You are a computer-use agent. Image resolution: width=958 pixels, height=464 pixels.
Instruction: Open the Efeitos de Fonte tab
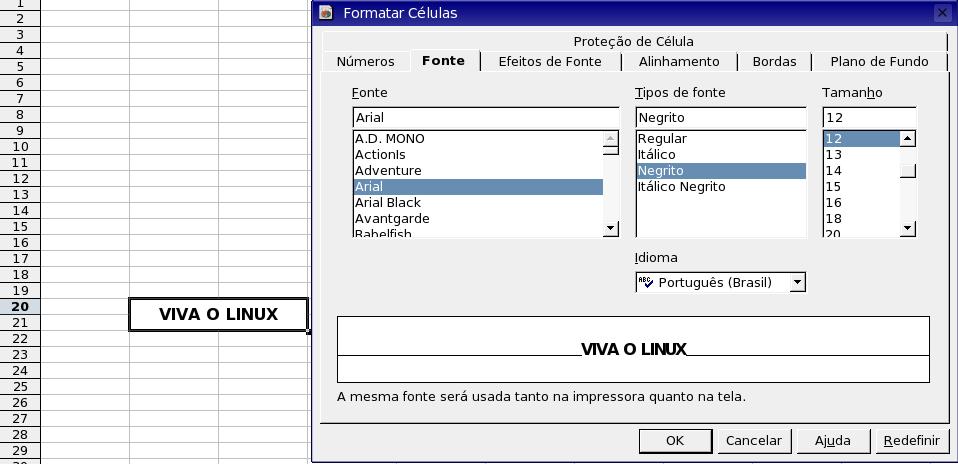click(550, 62)
